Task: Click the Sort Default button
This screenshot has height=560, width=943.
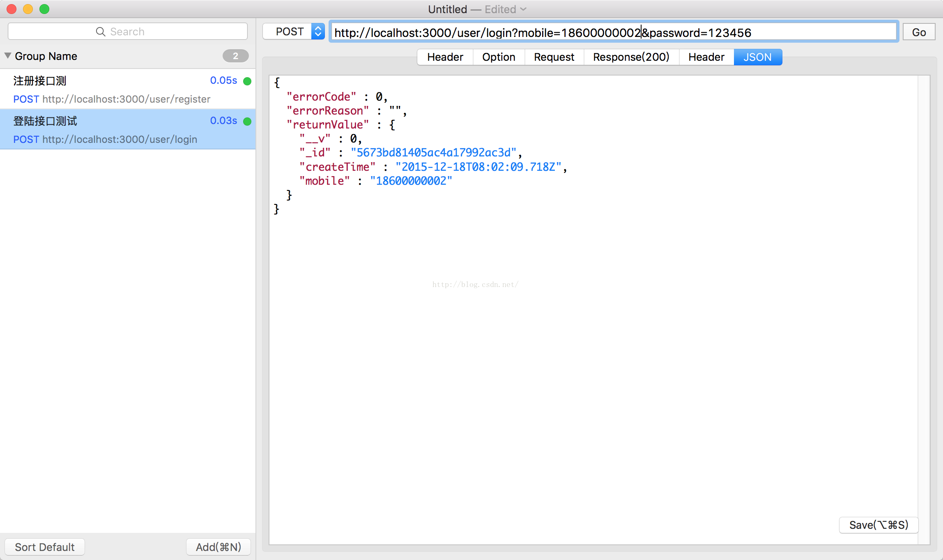Action: click(x=45, y=547)
